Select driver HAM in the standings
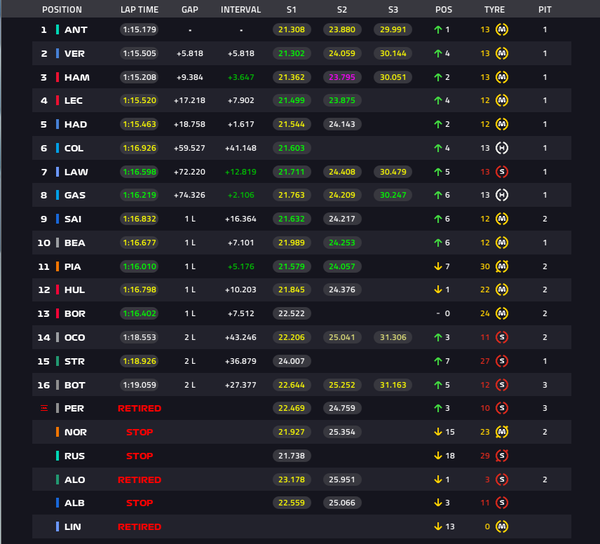 point(77,77)
